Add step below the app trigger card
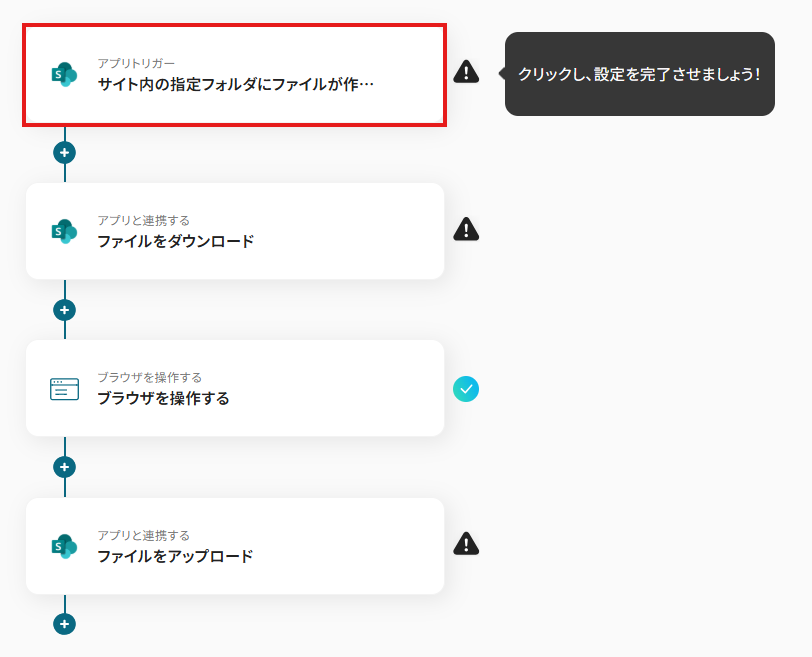Screen dimensions: 812x657 click(x=65, y=153)
